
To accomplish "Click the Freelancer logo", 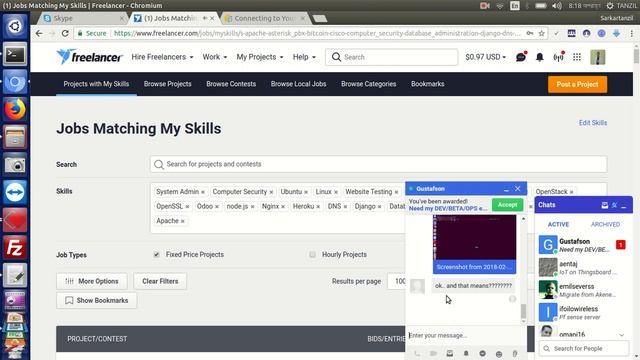I will click(x=89, y=57).
